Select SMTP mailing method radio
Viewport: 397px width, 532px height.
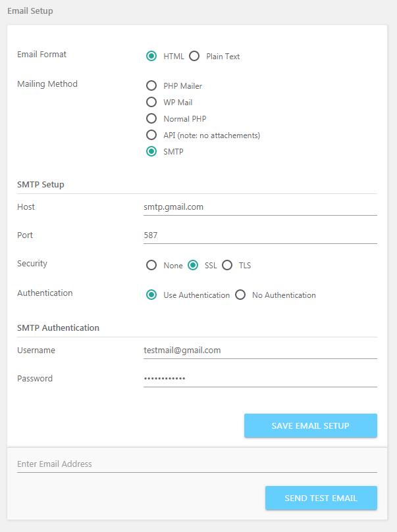pos(151,151)
